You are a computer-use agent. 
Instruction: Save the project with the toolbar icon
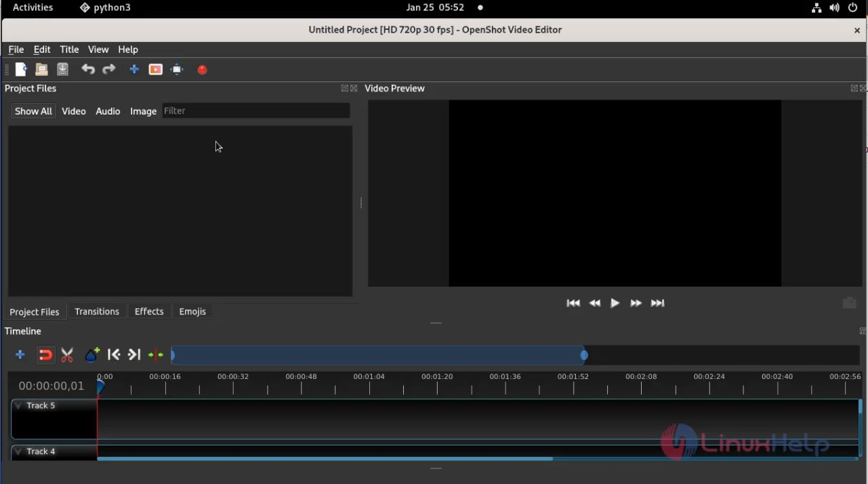[63, 69]
